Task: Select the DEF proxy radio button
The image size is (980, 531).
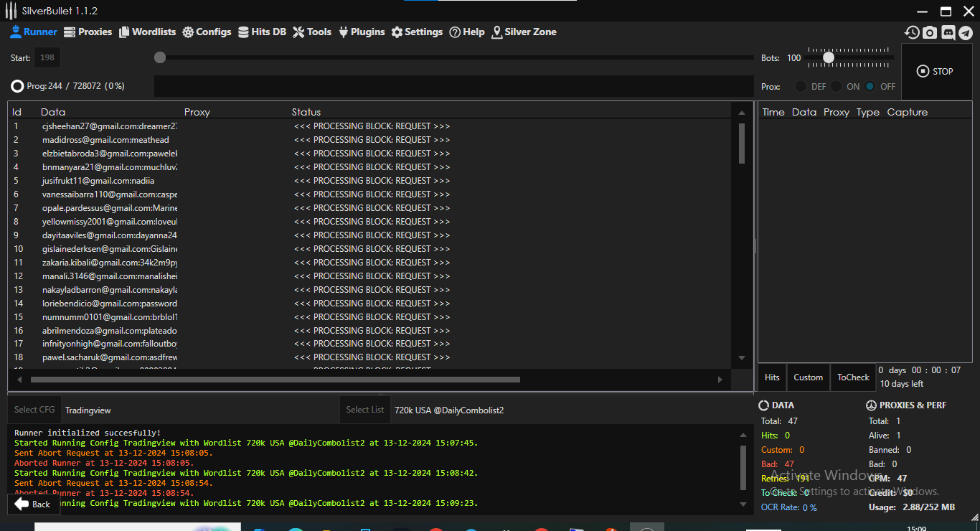Action: (x=801, y=86)
